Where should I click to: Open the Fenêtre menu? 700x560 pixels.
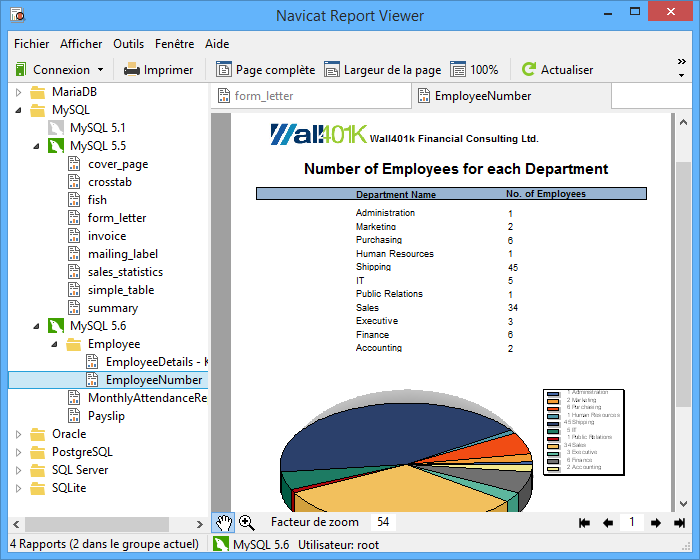coord(175,44)
